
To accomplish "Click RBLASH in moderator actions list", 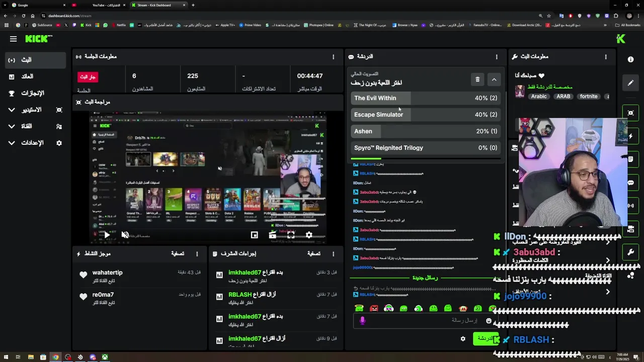I will [240, 295].
